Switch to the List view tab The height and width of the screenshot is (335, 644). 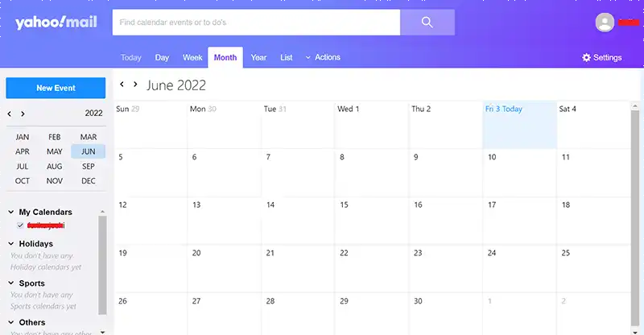[x=287, y=57]
